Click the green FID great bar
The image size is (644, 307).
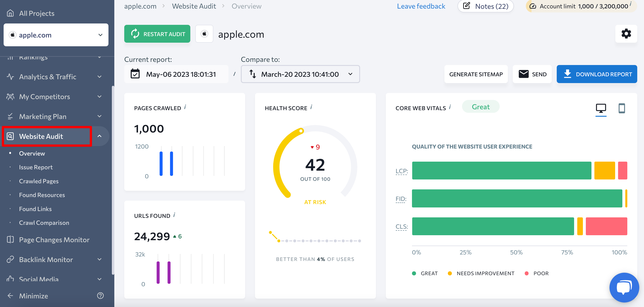coord(517,198)
